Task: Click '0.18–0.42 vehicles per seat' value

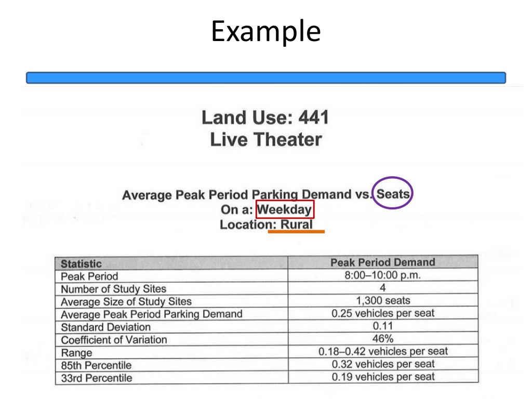Action: pyautogui.click(x=383, y=351)
